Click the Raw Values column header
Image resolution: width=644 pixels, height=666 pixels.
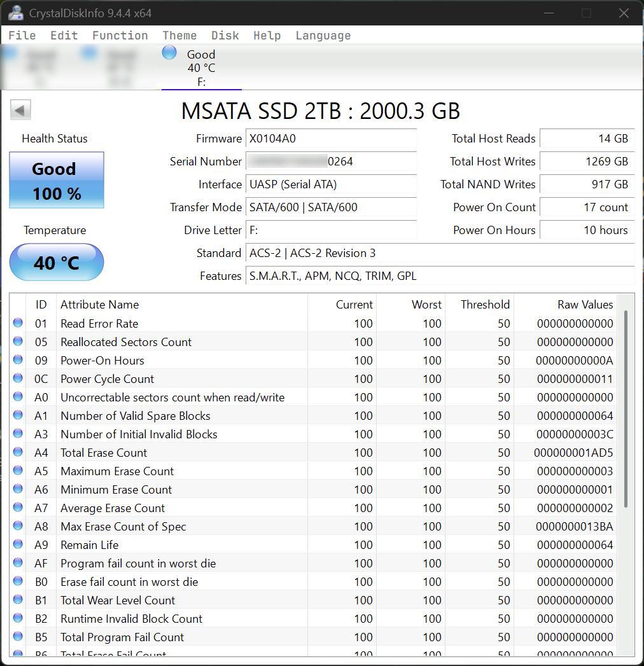pos(585,305)
